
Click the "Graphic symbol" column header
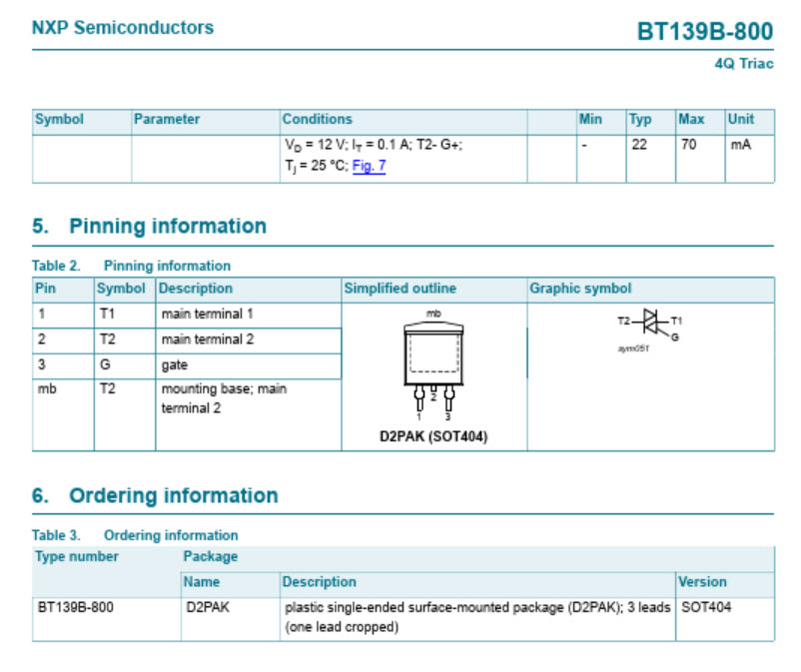coord(580,289)
